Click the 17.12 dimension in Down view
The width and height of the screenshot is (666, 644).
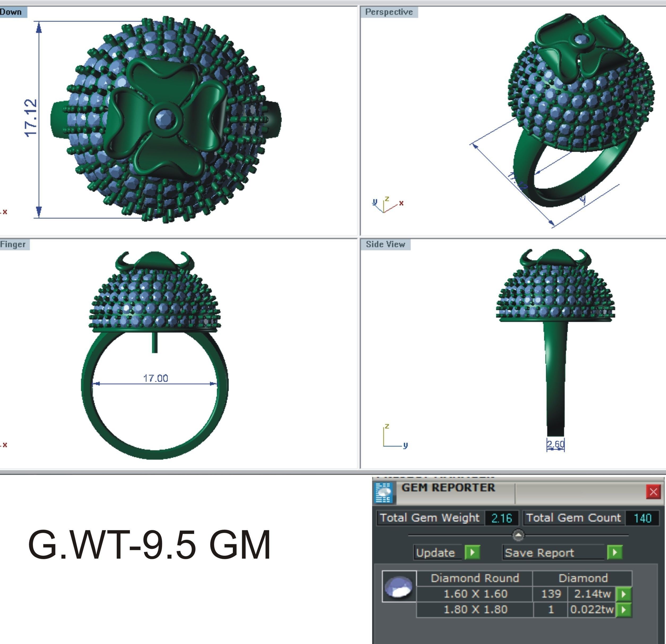tap(31, 118)
